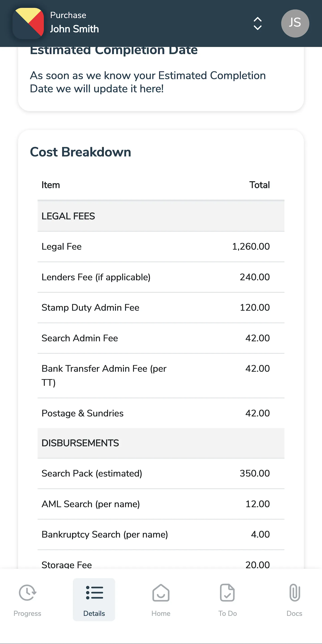Image resolution: width=322 pixels, height=644 pixels.
Task: Click Bank Transfer Admin Fee item
Action: click(x=104, y=375)
